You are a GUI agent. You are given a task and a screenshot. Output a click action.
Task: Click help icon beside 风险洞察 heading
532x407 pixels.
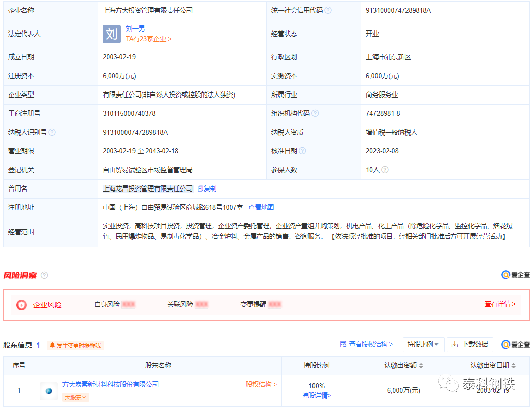click(44, 275)
